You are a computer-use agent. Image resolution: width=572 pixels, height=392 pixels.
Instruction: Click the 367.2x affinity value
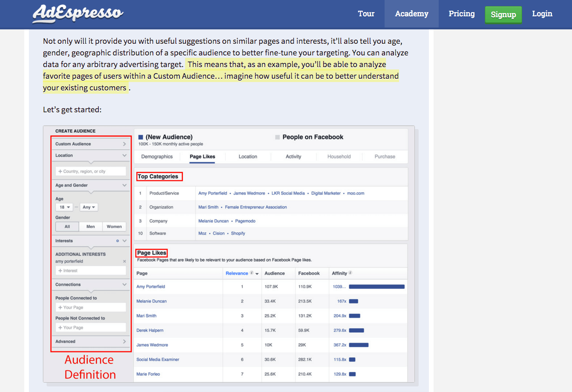[340, 345]
